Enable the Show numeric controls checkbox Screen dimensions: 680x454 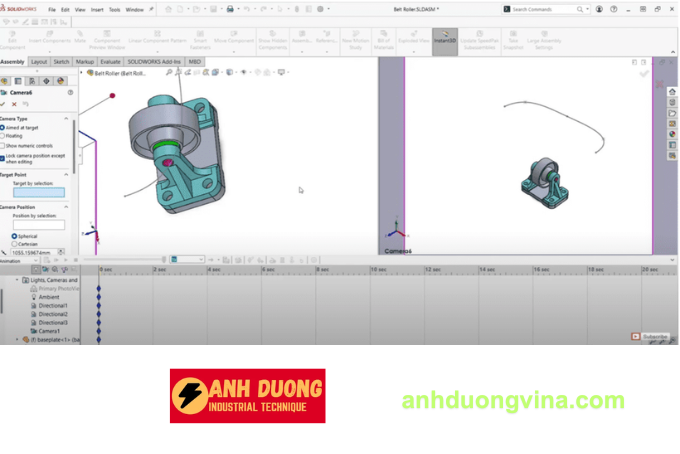point(3,145)
